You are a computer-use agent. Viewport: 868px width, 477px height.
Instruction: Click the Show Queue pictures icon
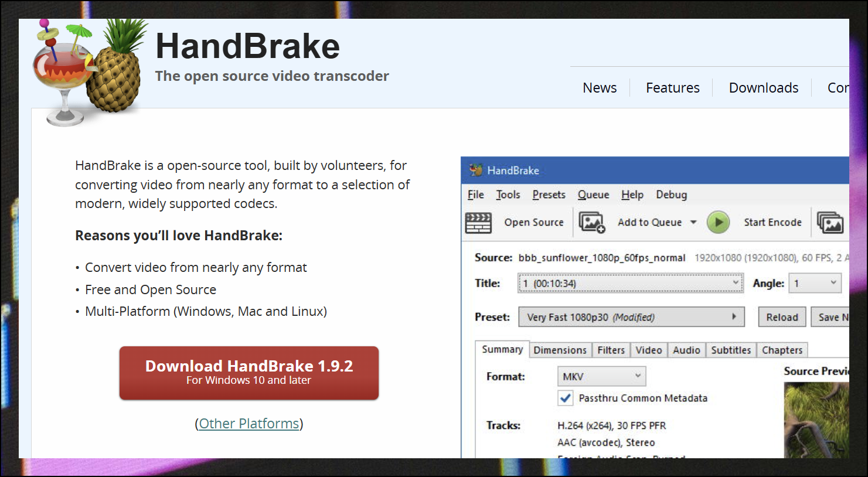coord(830,223)
